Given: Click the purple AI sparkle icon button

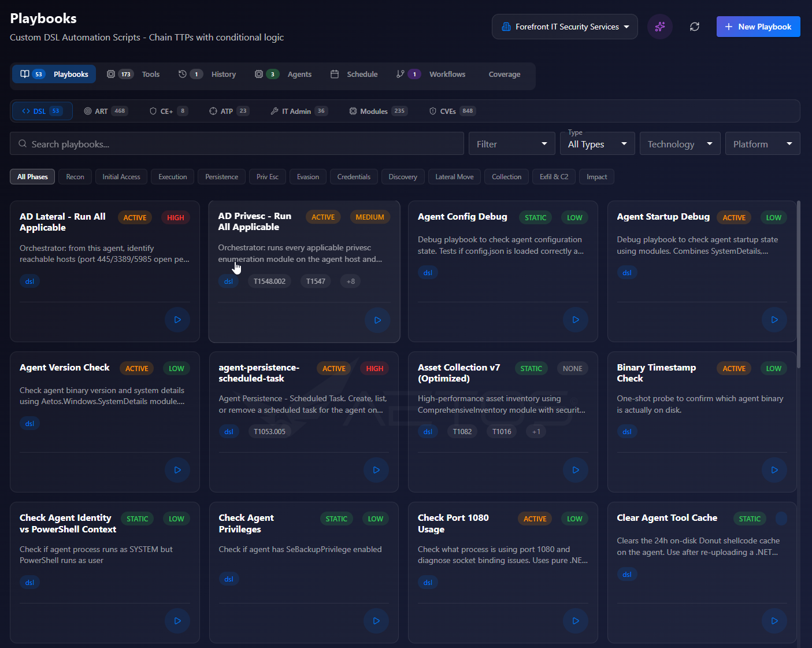Looking at the screenshot, I should (x=660, y=27).
